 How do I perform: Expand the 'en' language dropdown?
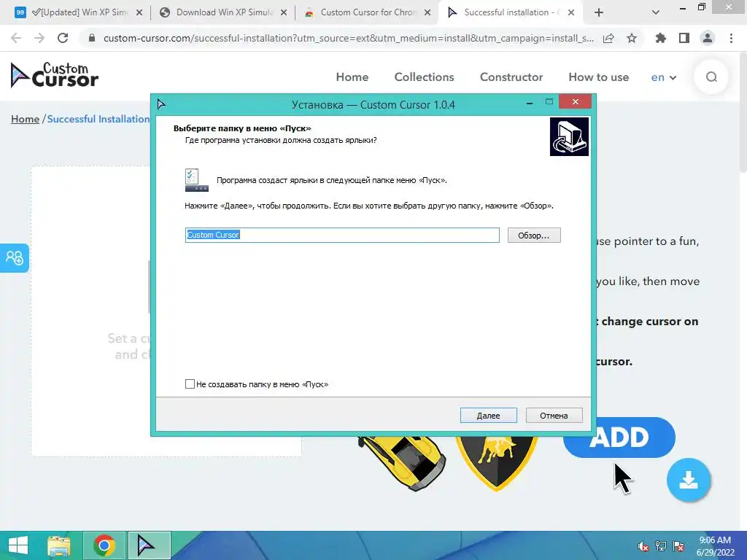(x=664, y=77)
